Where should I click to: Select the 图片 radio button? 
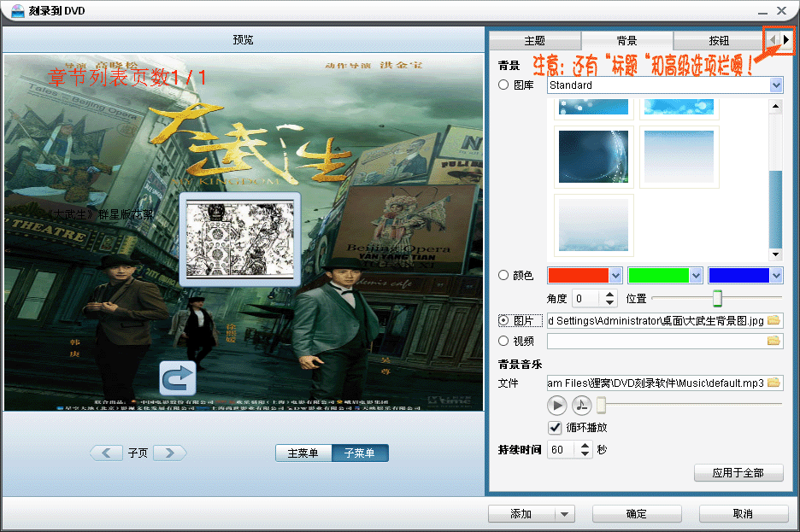click(x=503, y=320)
